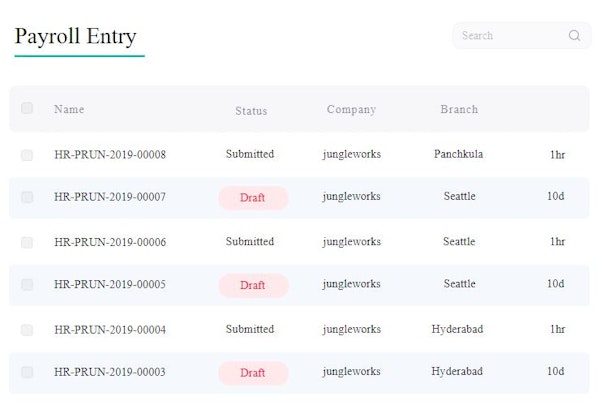Open the HR-PRUN-2019-00006 record
The image size is (600, 405).
point(110,242)
